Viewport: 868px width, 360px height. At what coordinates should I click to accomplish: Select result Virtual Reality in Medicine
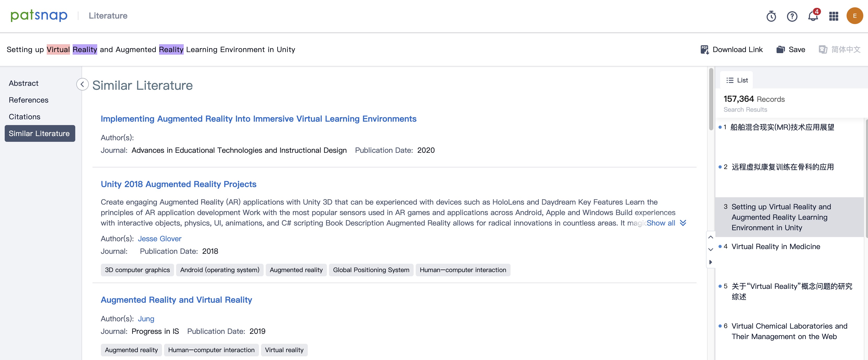point(775,247)
